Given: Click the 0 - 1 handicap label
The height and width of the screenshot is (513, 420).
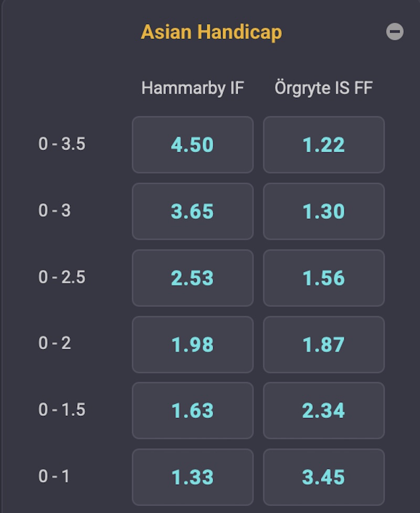Looking at the screenshot, I should tap(54, 476).
